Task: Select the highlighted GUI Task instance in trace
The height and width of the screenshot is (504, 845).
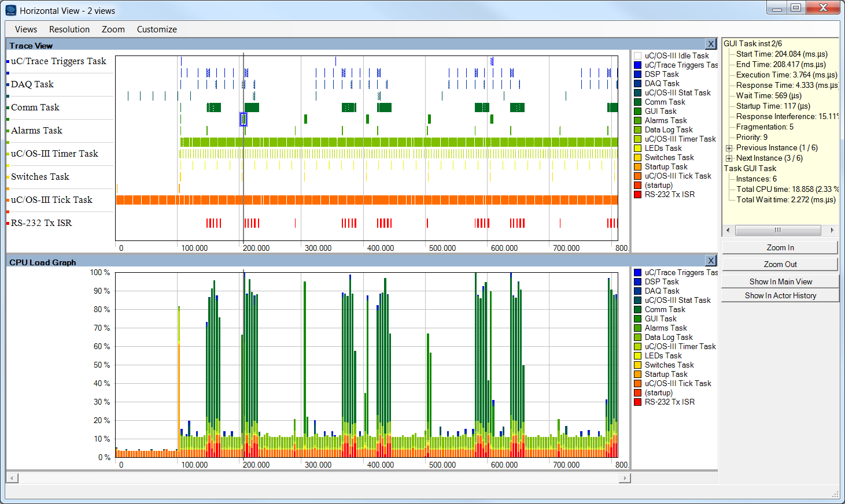Action: pos(243,119)
